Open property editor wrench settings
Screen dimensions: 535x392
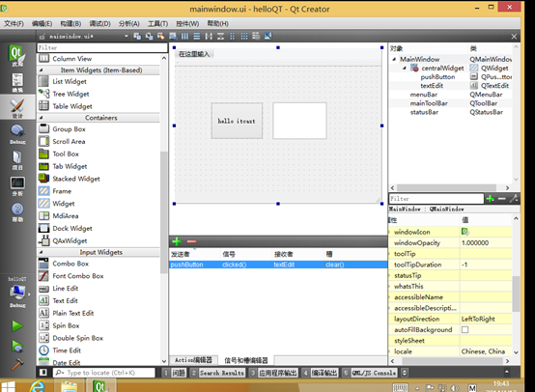coord(514,198)
